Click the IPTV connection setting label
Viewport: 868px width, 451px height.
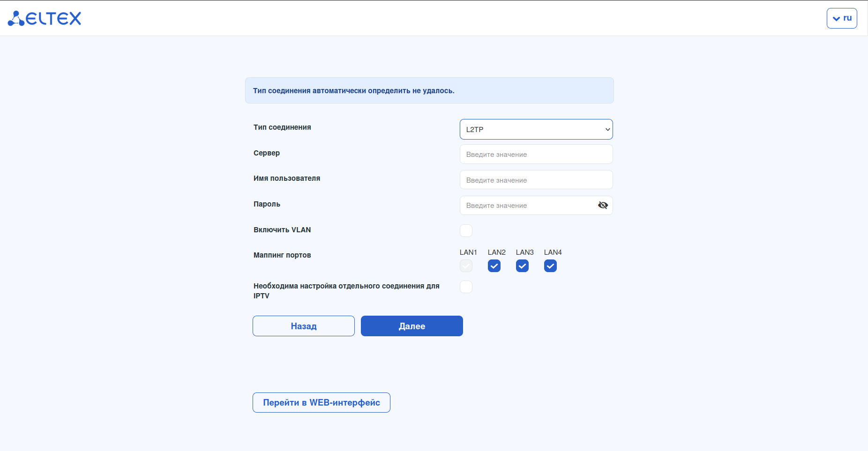pyautogui.click(x=346, y=291)
